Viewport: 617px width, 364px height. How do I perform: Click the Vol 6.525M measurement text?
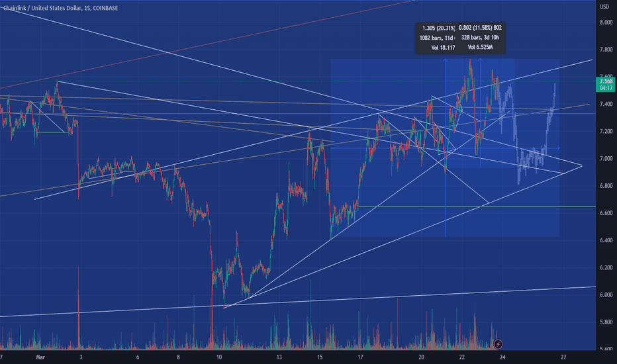coord(480,47)
